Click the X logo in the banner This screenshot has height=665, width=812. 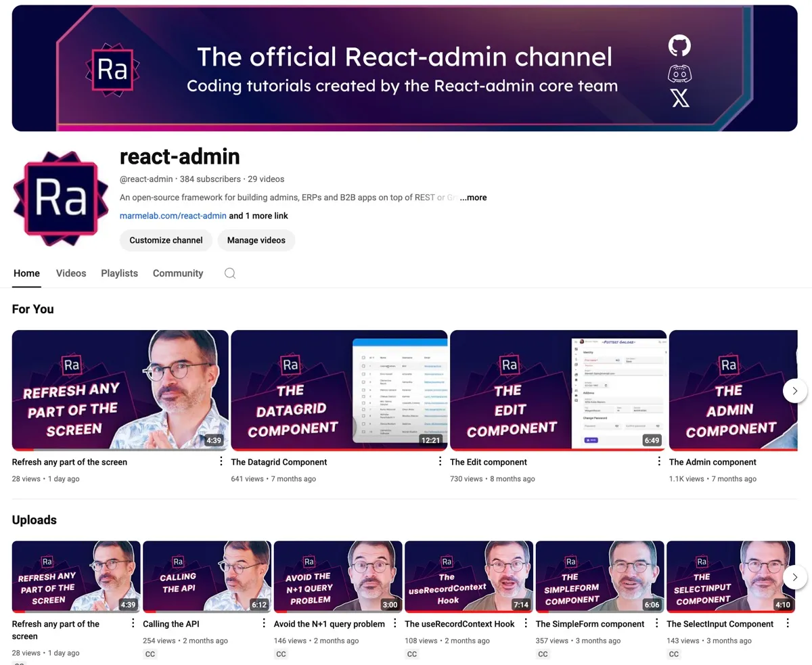[680, 99]
